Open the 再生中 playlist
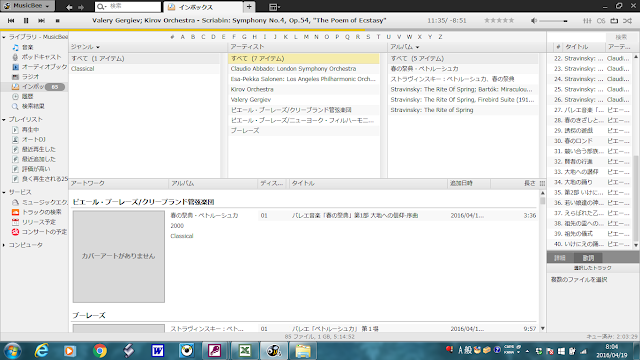This screenshot has height=360, width=640. (x=30, y=129)
